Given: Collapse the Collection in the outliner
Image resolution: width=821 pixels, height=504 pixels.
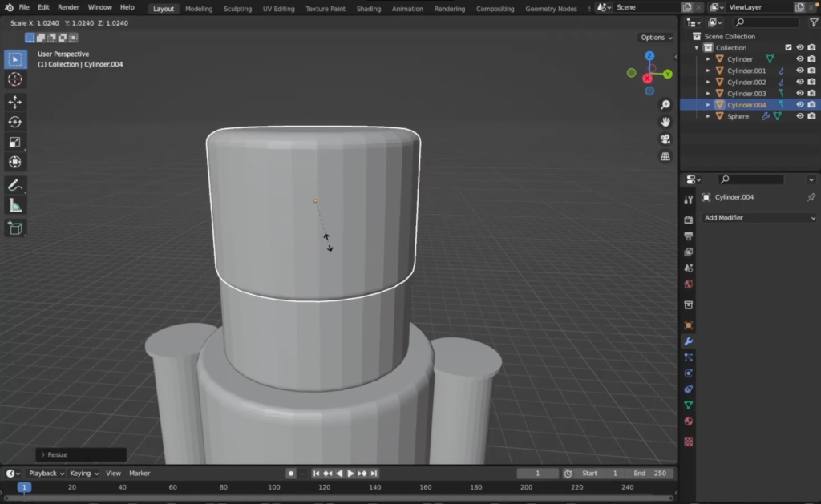Looking at the screenshot, I should point(697,47).
